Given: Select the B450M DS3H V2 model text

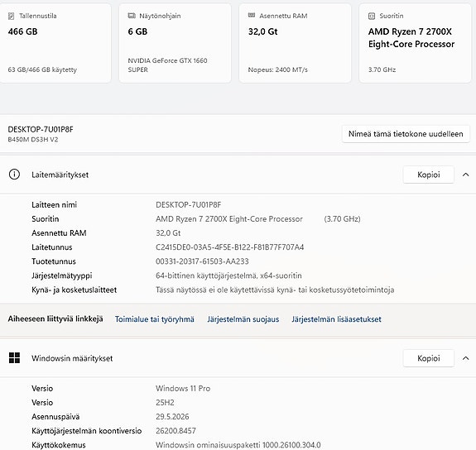Looking at the screenshot, I should tap(33, 140).
